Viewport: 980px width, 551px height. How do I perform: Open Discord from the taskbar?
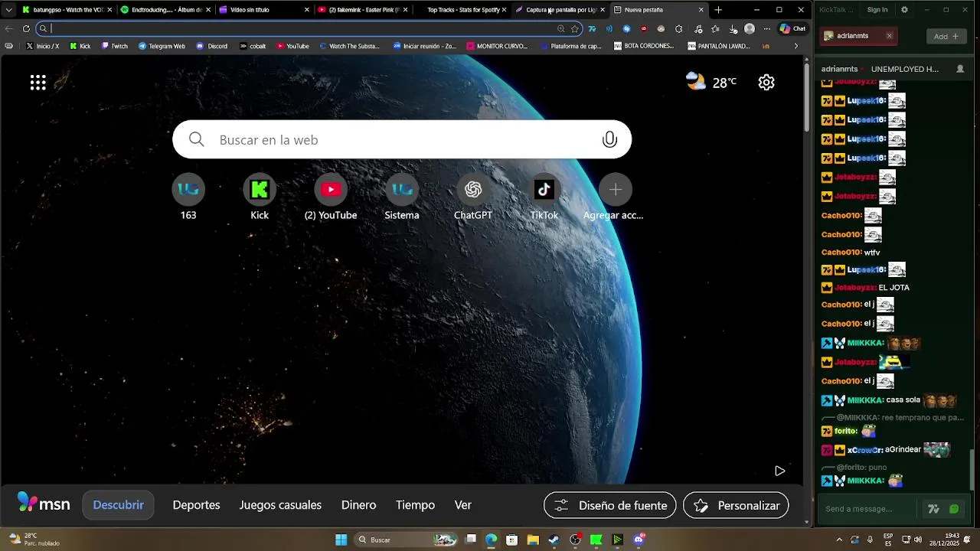639,540
